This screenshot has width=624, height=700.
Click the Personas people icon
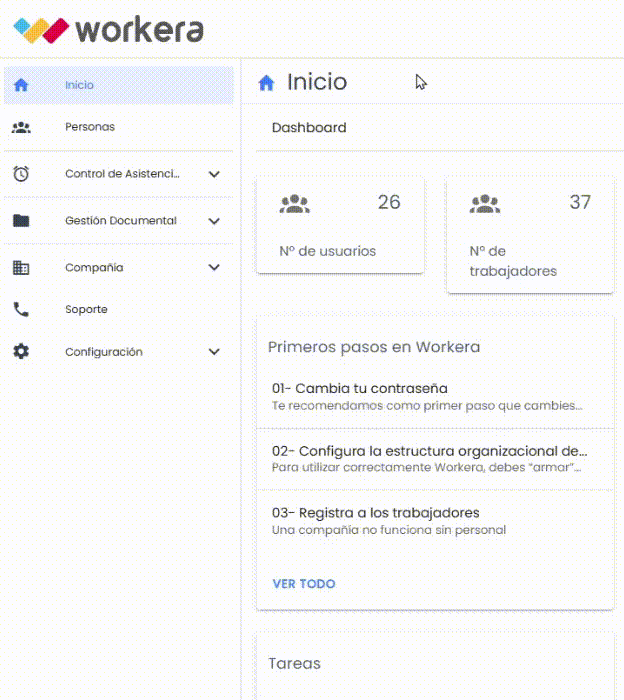[21, 127]
